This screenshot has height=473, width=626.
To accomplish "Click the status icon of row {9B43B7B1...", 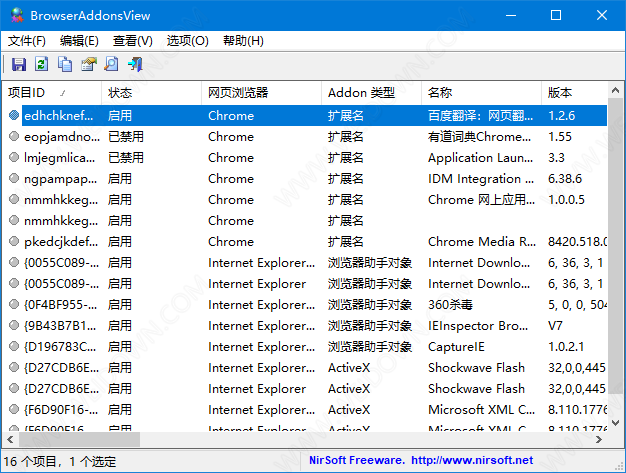I will 14,326.
